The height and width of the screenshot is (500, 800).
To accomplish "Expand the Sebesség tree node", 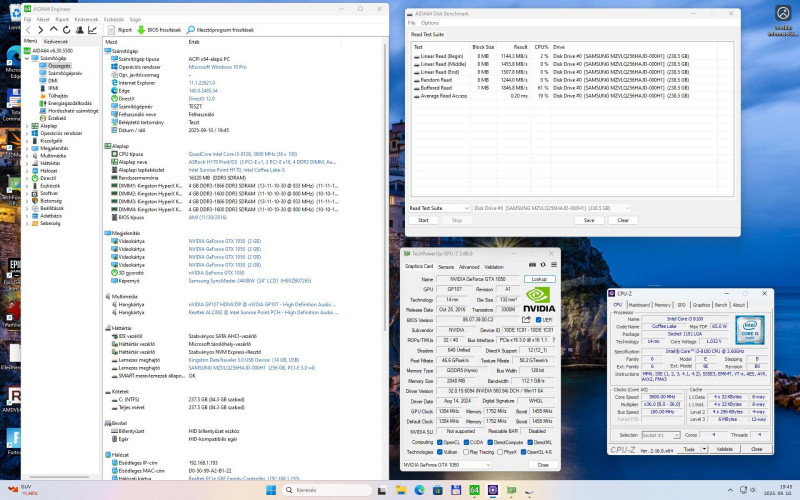I will (x=27, y=223).
